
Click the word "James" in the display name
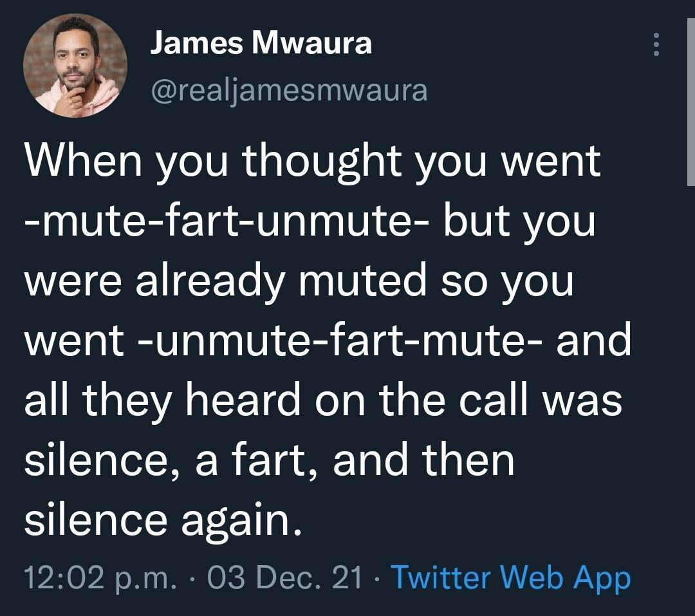196,44
